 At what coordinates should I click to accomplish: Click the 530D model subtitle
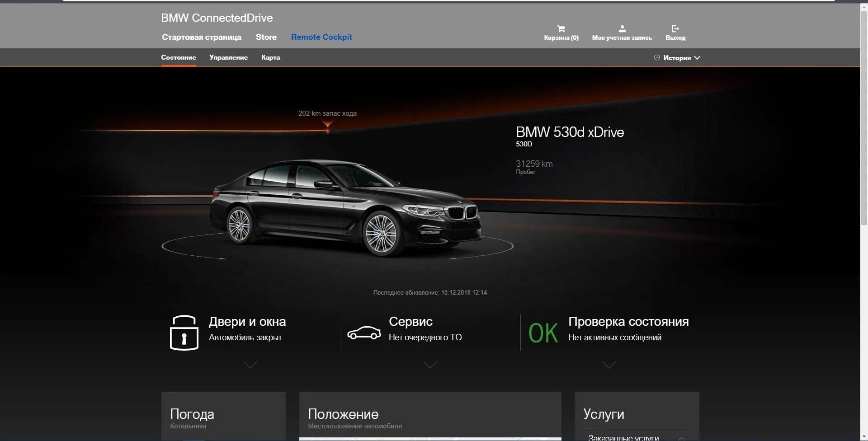524,144
